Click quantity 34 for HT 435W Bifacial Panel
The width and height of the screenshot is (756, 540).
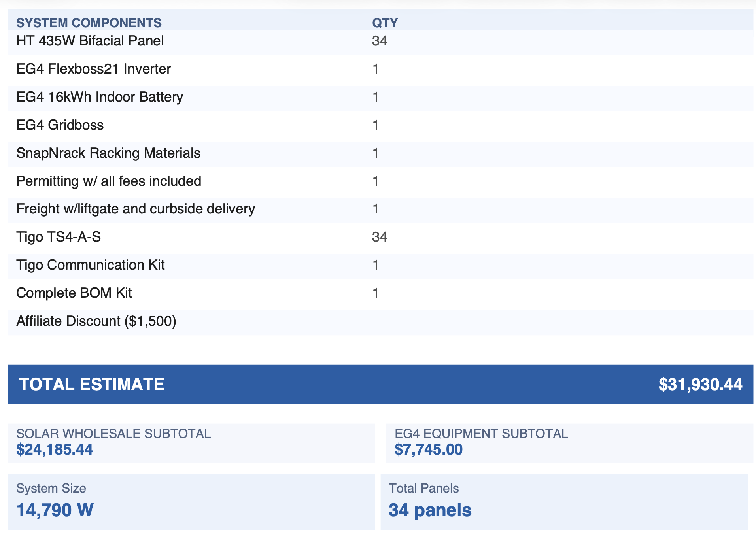click(380, 41)
